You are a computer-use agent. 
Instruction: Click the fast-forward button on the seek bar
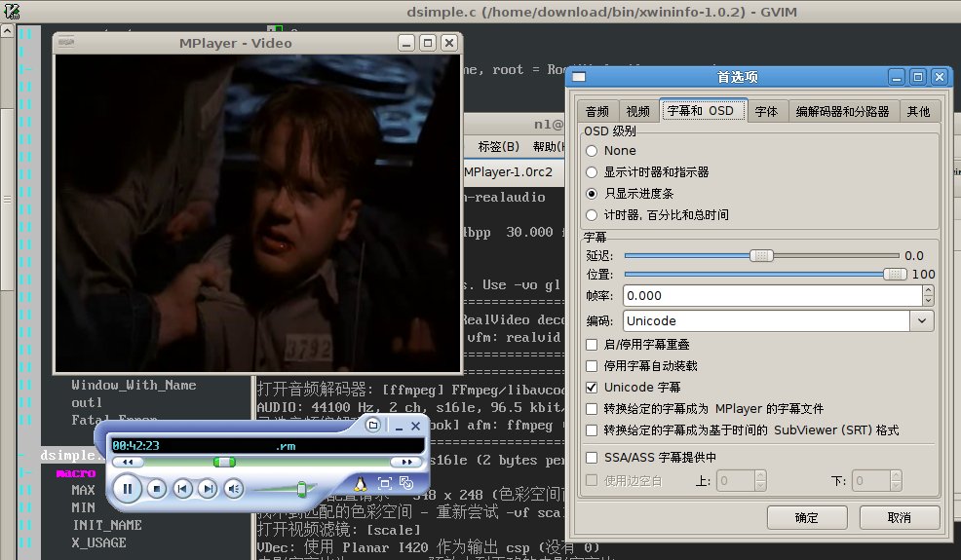click(x=406, y=462)
